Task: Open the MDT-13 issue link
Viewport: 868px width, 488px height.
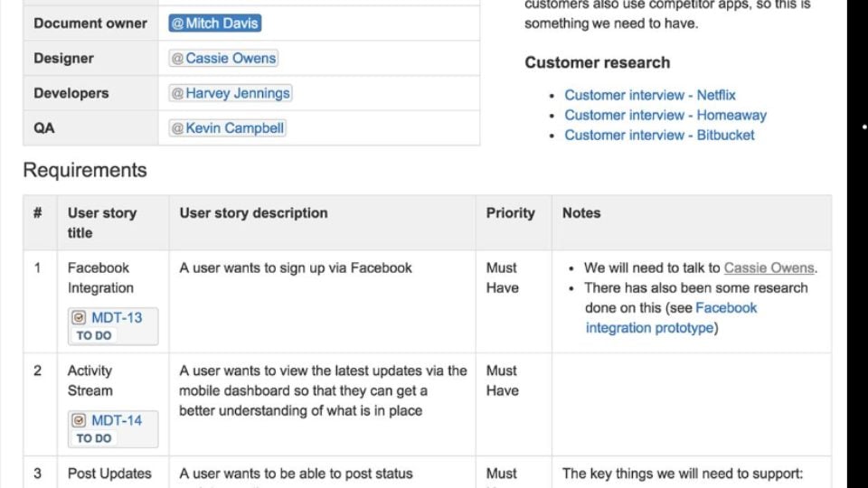Action: point(117,317)
